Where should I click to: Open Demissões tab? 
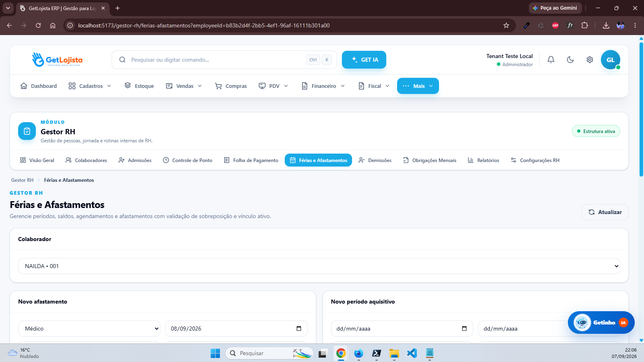(375, 160)
